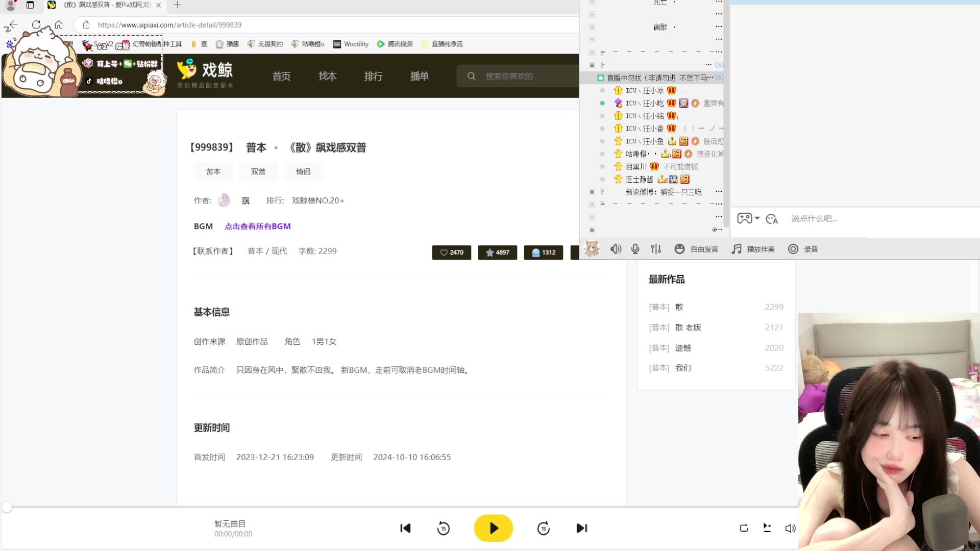Open the emoji font icon in chat
This screenshot has height=551, width=980.
(772, 219)
